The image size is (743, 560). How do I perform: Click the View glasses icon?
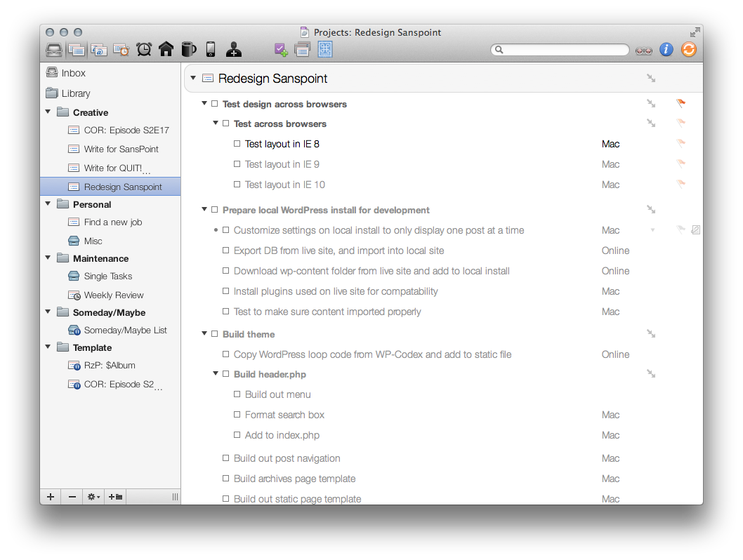tap(643, 50)
